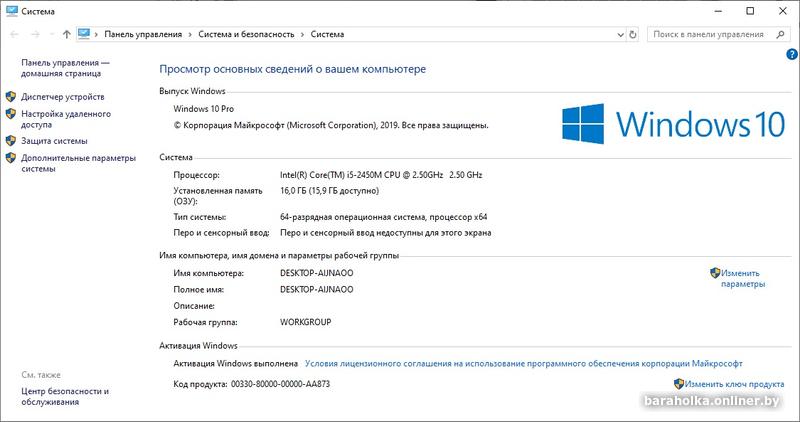Viewport: 800px width, 422px height.
Task: Click shield icon next to Изменить ключ продукта
Action: 679,384
